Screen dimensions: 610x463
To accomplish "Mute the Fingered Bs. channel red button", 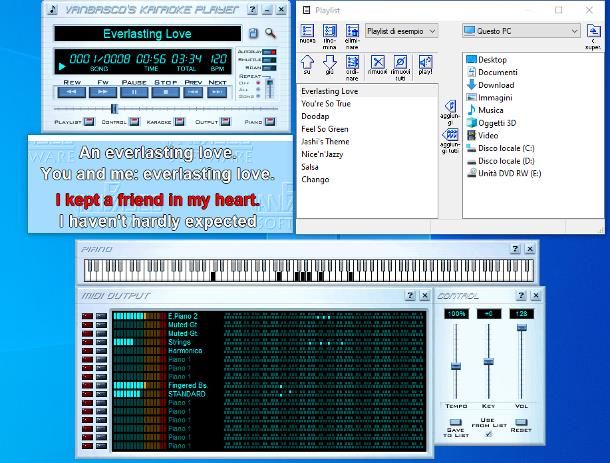I will click(88, 386).
